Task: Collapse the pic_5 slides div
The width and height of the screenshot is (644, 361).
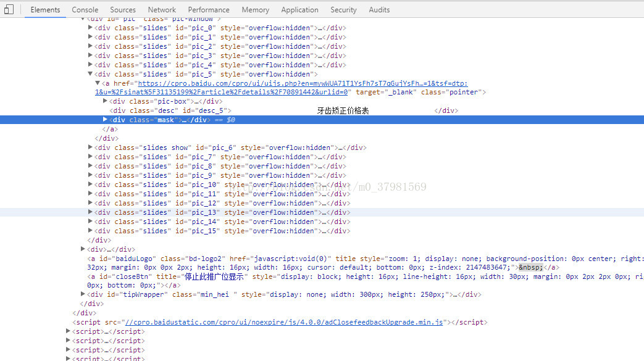Action: (90, 74)
